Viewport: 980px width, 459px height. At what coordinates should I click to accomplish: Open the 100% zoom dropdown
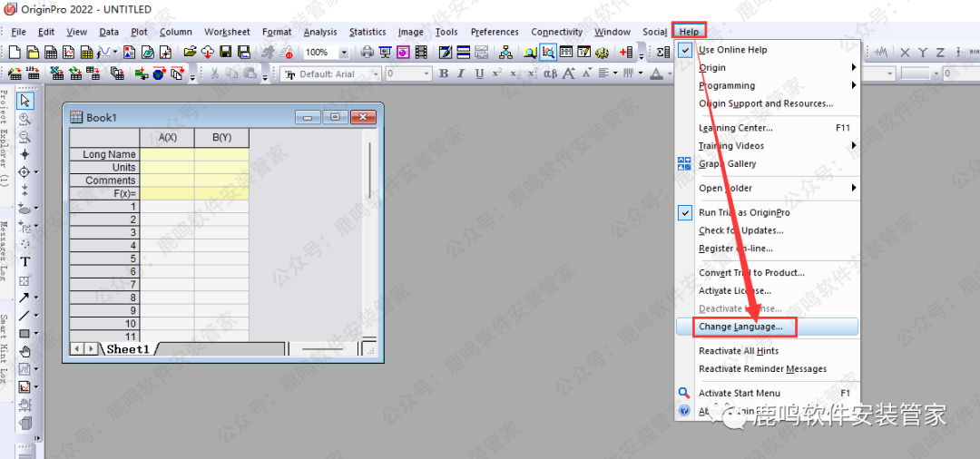[x=344, y=53]
